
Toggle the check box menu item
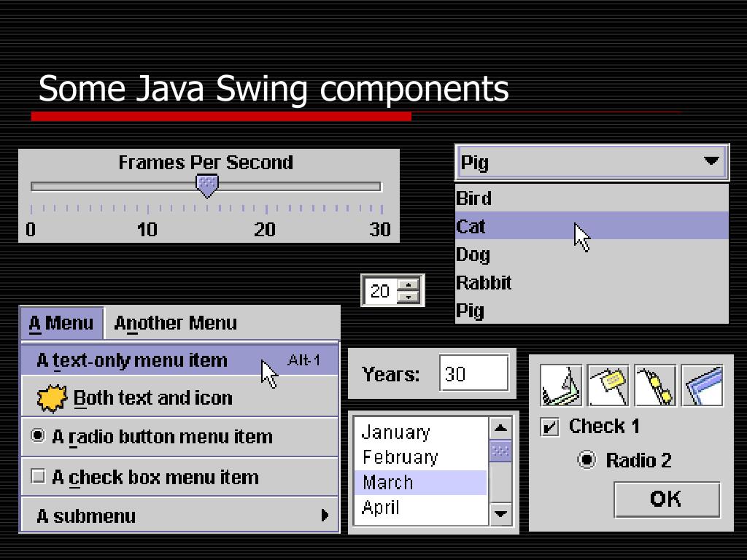[38, 477]
